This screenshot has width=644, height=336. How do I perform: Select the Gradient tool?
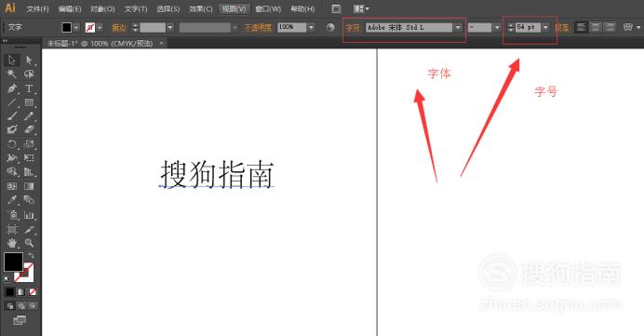pyautogui.click(x=29, y=186)
